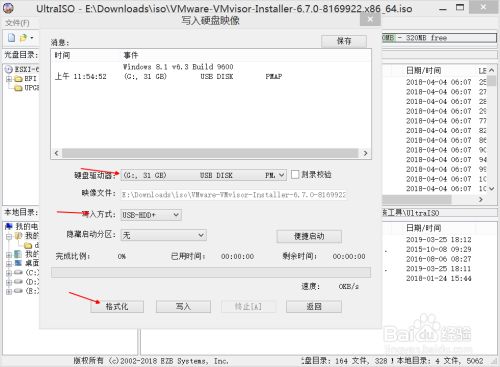This screenshot has height=367, width=500.
Task: Expand the (E:) drive node
Action: [9, 291]
